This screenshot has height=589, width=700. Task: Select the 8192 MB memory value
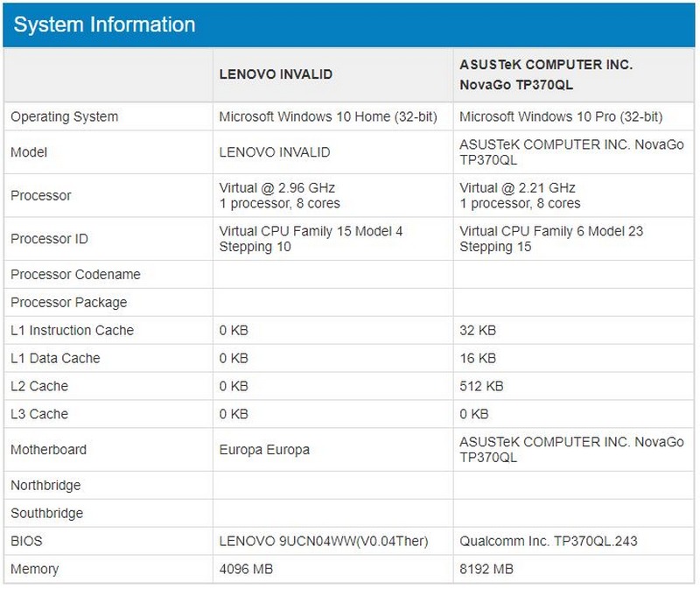coord(486,569)
